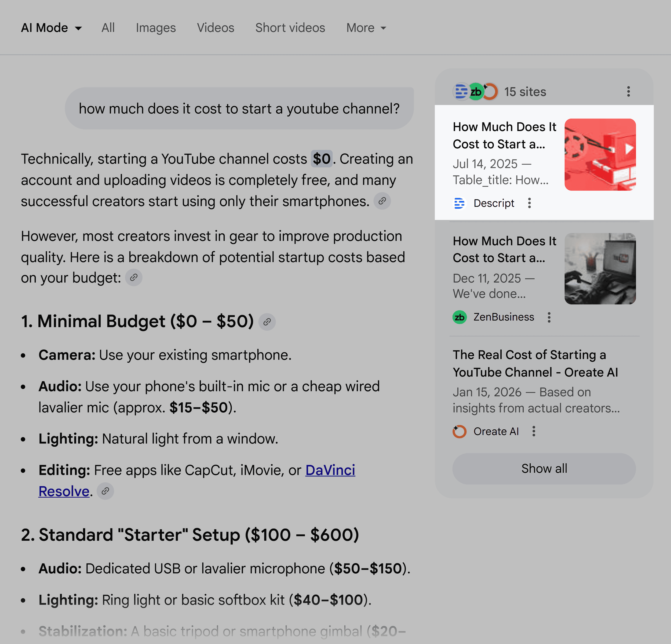Viewport: 671px width, 644px height.
Task: Click the Show all button
Action: (544, 468)
